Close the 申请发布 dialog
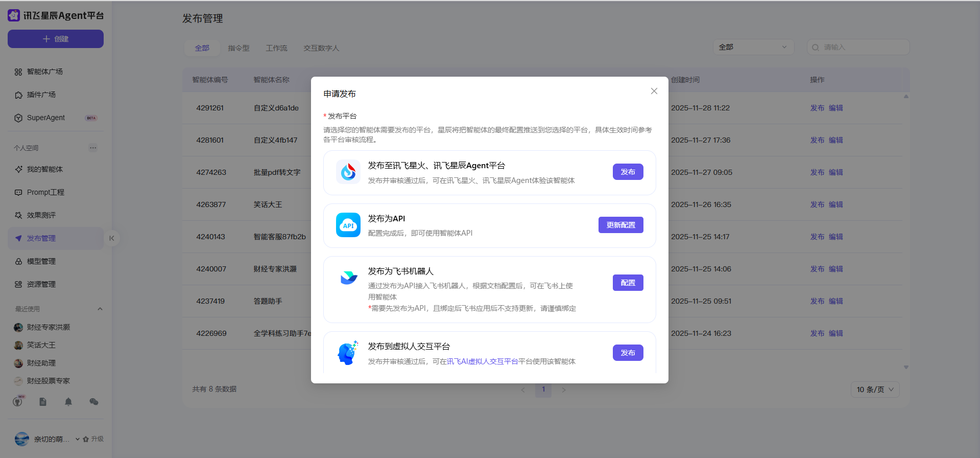The width and height of the screenshot is (980, 458). [654, 91]
